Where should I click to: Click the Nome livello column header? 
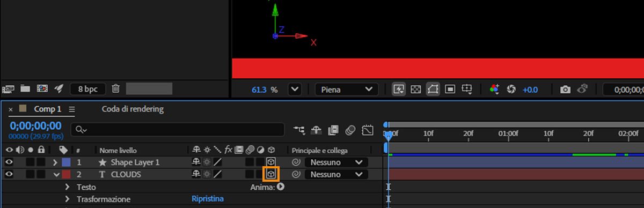pos(118,150)
